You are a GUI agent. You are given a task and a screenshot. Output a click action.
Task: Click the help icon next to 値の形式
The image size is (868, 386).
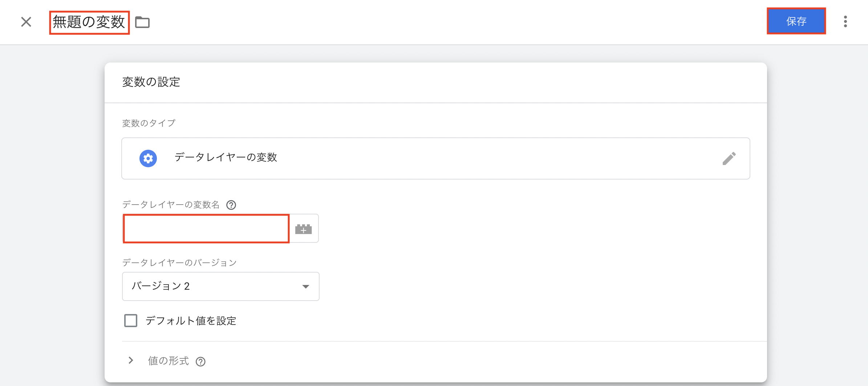[201, 361]
